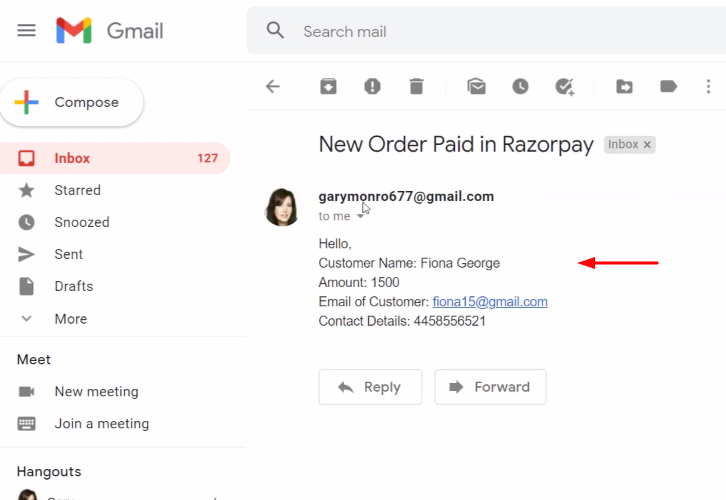This screenshot has height=500, width=726.
Task: Mark email as unread
Action: click(x=476, y=87)
